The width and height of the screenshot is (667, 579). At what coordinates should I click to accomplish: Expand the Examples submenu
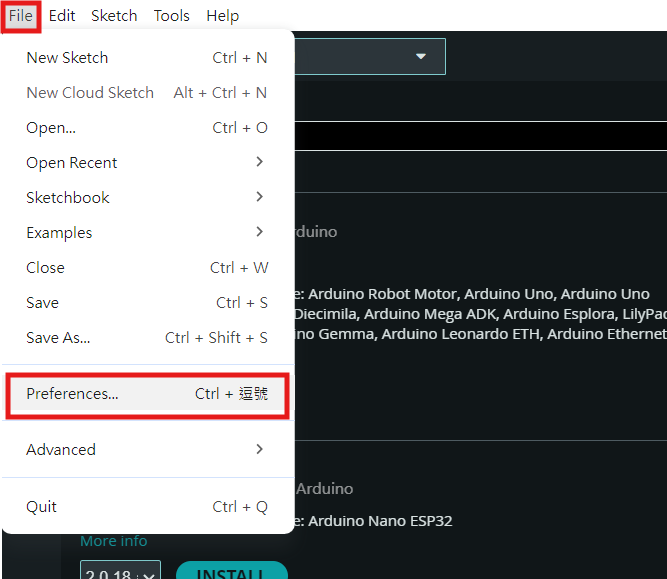(x=147, y=233)
